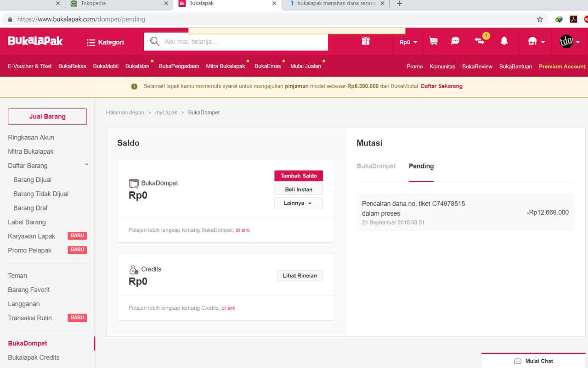Screen dimensions: 588x368
Task: Click the BukaDompet wallet icon
Action: click(x=134, y=184)
